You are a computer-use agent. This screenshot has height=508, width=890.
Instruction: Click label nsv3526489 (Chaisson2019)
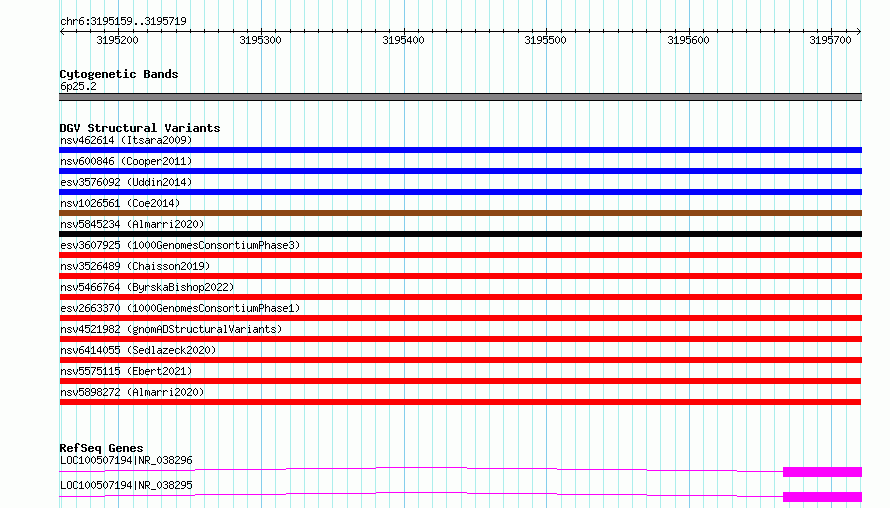click(135, 266)
